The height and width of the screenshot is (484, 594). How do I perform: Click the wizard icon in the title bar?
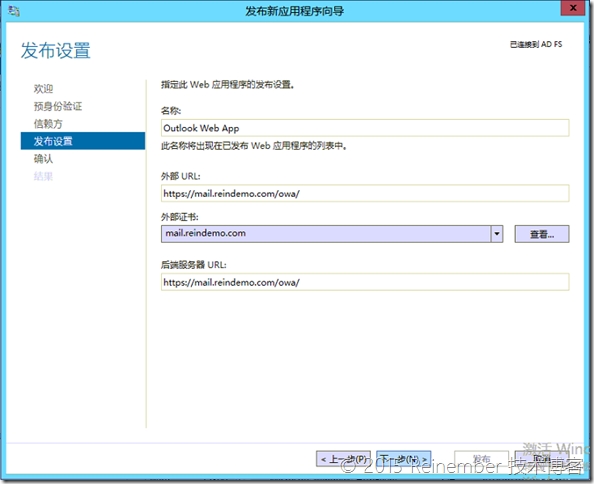click(14, 11)
